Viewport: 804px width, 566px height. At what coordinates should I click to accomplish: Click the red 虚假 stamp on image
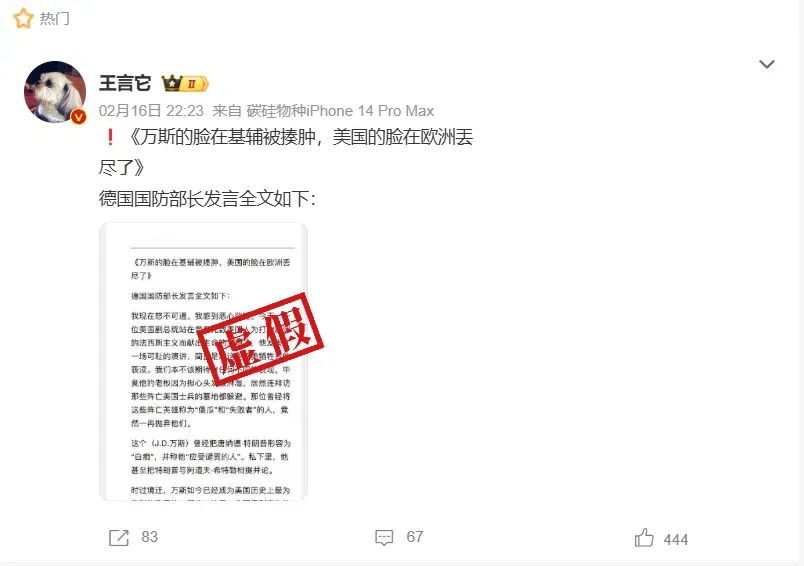[260, 339]
